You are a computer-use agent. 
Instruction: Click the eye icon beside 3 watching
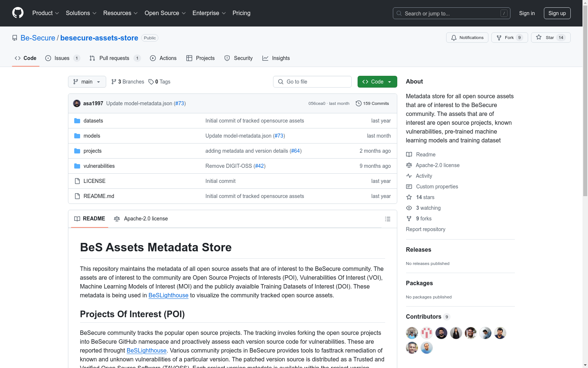(409, 208)
